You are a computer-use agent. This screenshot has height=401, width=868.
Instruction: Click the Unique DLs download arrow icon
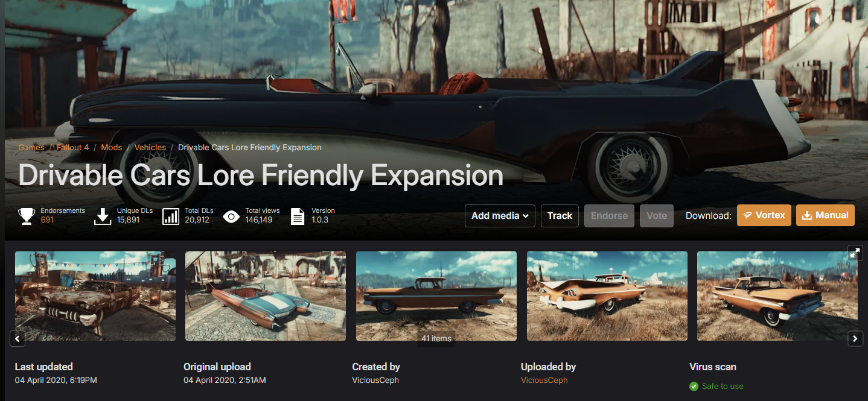pyautogui.click(x=103, y=216)
